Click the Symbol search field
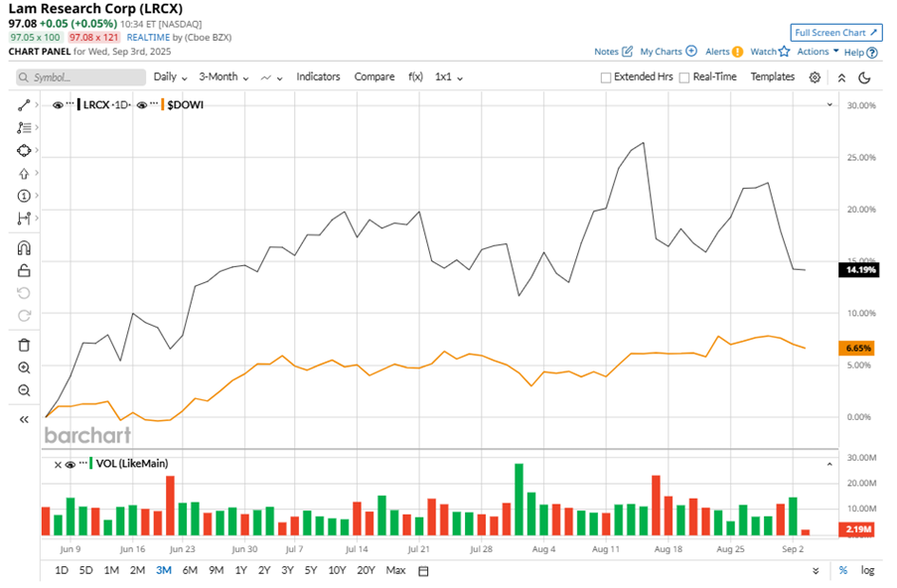 click(x=80, y=77)
